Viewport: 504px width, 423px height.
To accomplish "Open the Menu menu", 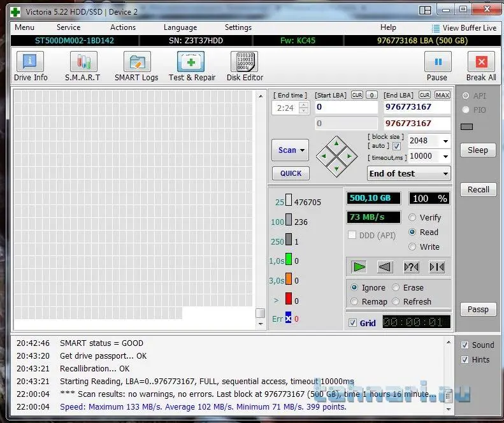I will click(x=24, y=27).
